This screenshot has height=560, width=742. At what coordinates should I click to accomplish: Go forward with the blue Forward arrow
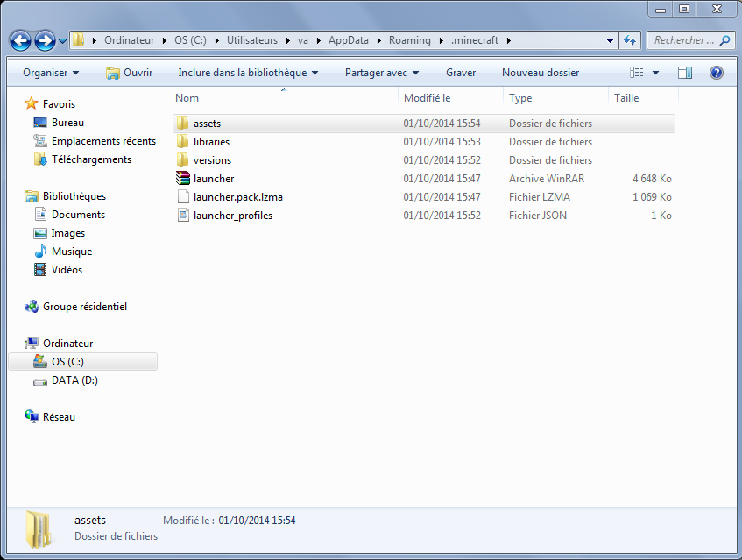[x=46, y=40]
